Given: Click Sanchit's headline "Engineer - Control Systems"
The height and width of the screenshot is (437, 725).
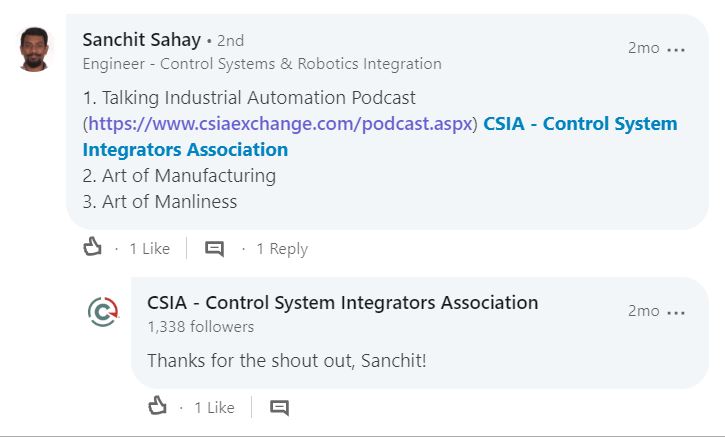Looking at the screenshot, I should [262, 64].
